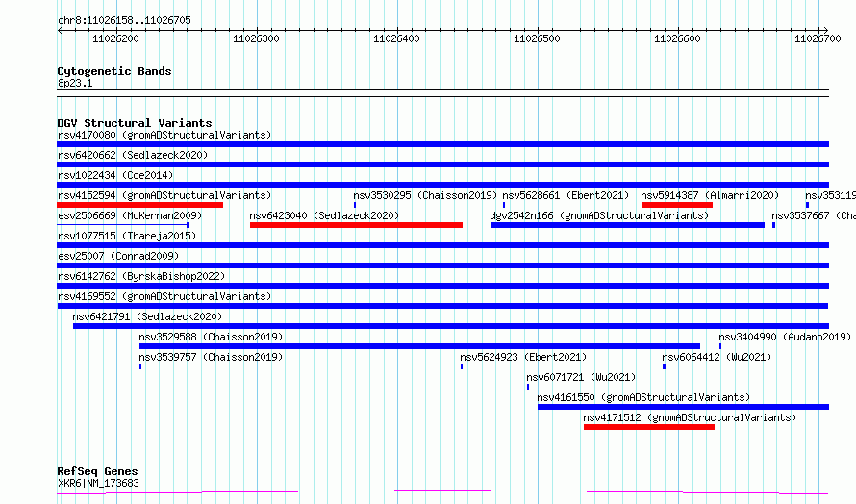Click the blue bar under nsv3529588
Screen dimensions: 856x504
point(419,346)
